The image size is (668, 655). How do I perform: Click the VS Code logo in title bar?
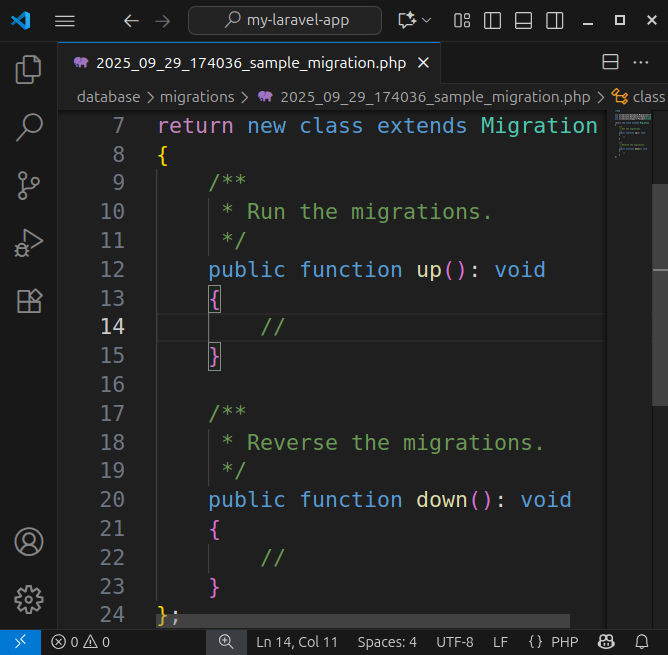[20, 20]
